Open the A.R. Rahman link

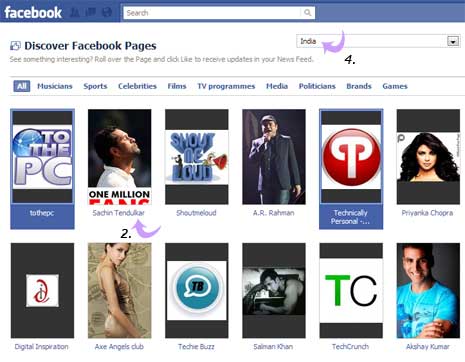(x=274, y=213)
